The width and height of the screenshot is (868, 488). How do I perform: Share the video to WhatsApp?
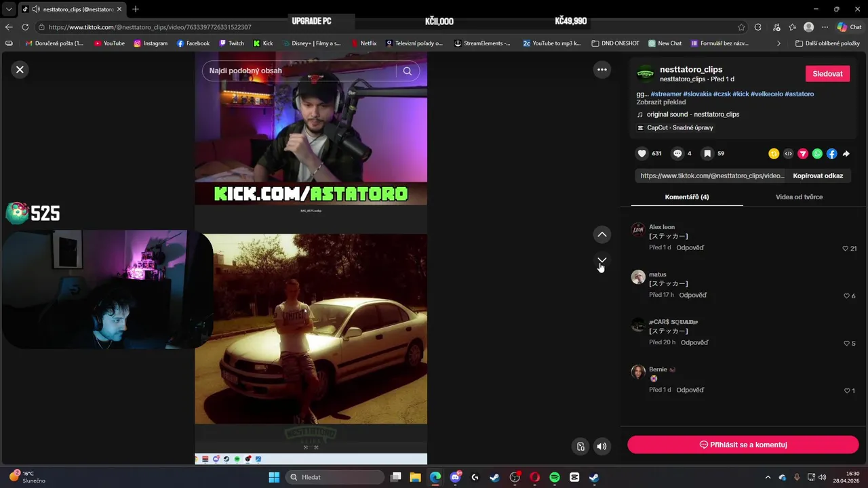click(x=817, y=154)
